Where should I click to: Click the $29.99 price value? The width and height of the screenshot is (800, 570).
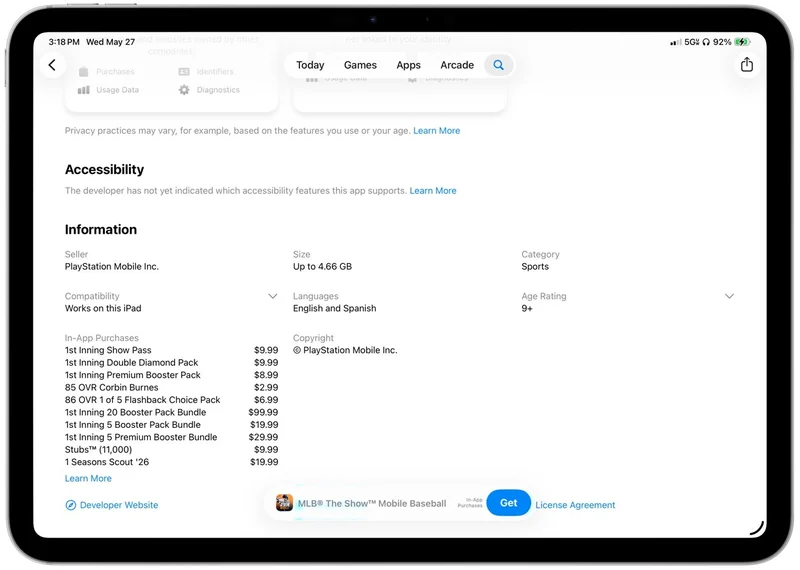[263, 437]
